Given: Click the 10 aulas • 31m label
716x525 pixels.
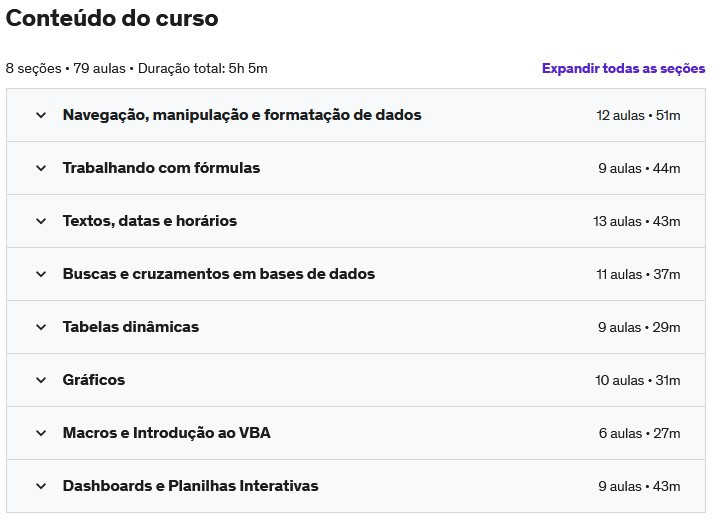Looking at the screenshot, I should point(637,380).
